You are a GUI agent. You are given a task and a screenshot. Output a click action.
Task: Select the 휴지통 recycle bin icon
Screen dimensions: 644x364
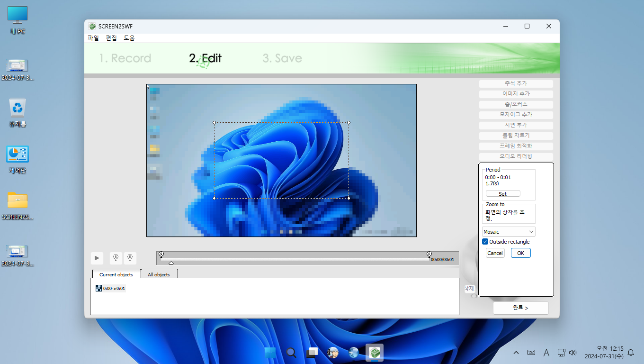(18, 113)
